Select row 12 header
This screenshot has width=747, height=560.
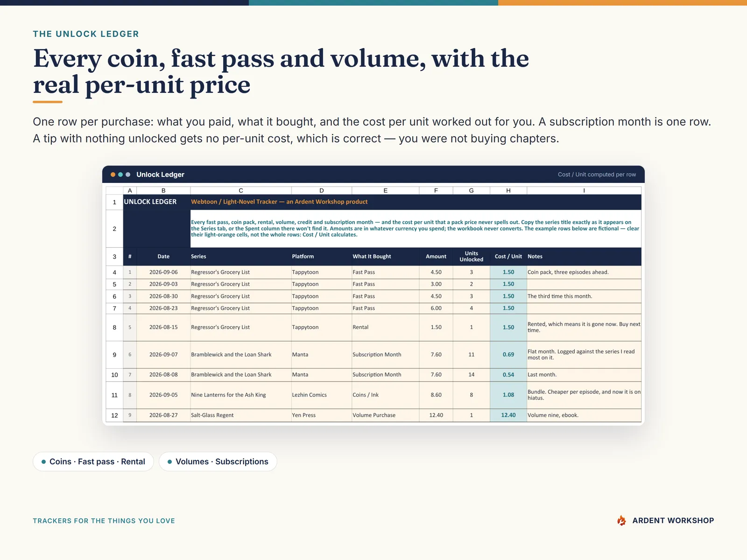[x=114, y=415]
